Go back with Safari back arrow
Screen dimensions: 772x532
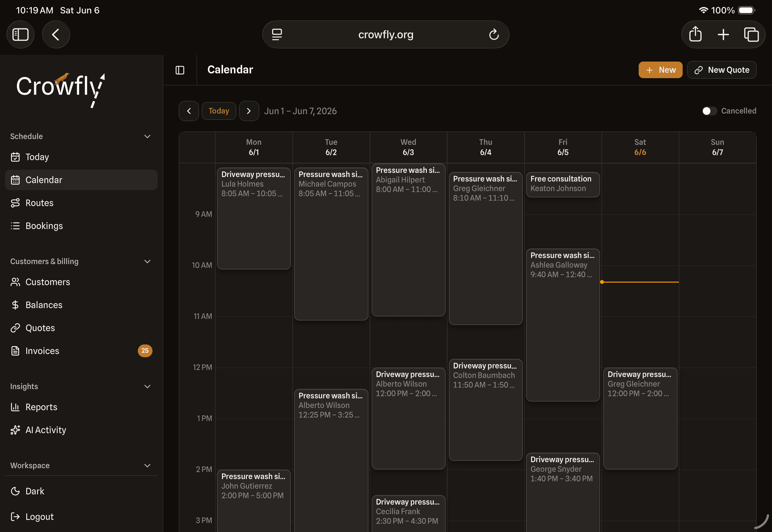56,34
